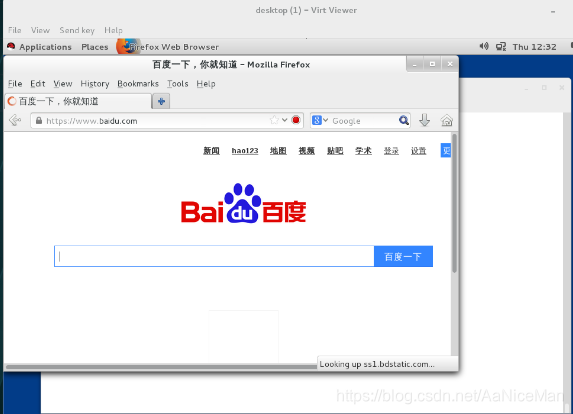The width and height of the screenshot is (573, 414).
Task: Open downloads with the down arrow icon
Action: click(x=424, y=120)
